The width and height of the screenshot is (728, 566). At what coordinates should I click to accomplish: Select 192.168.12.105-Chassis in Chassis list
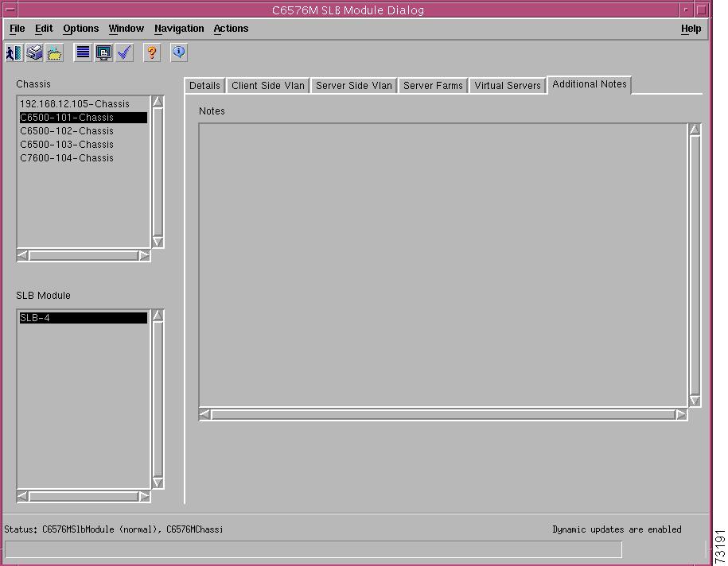pos(83,104)
